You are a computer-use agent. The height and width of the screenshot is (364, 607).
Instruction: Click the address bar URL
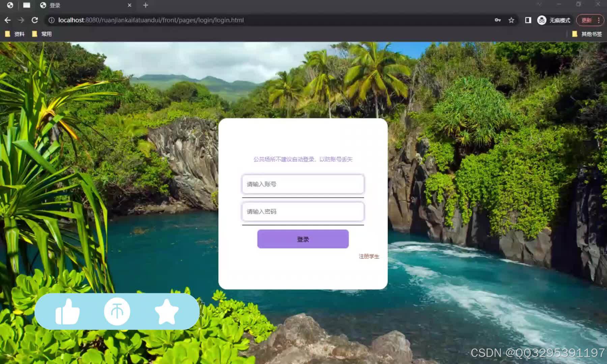point(151,20)
